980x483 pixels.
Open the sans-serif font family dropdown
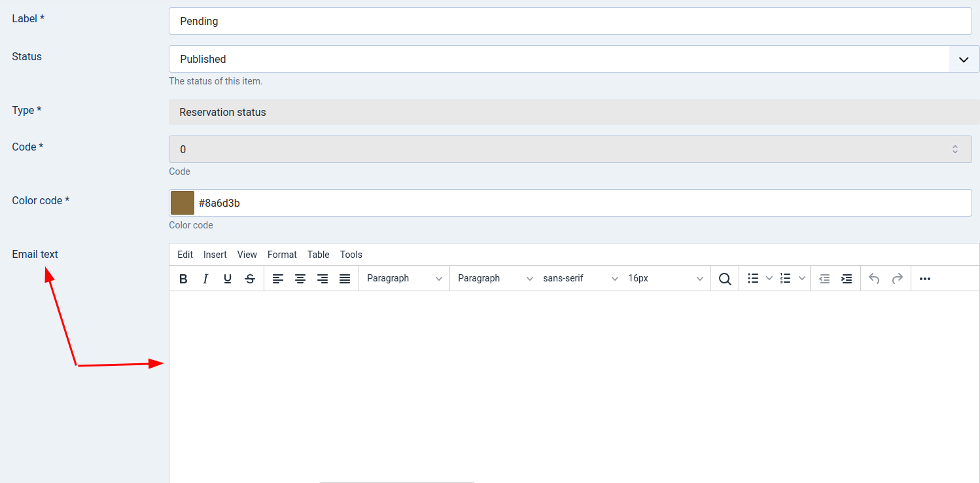coord(580,279)
